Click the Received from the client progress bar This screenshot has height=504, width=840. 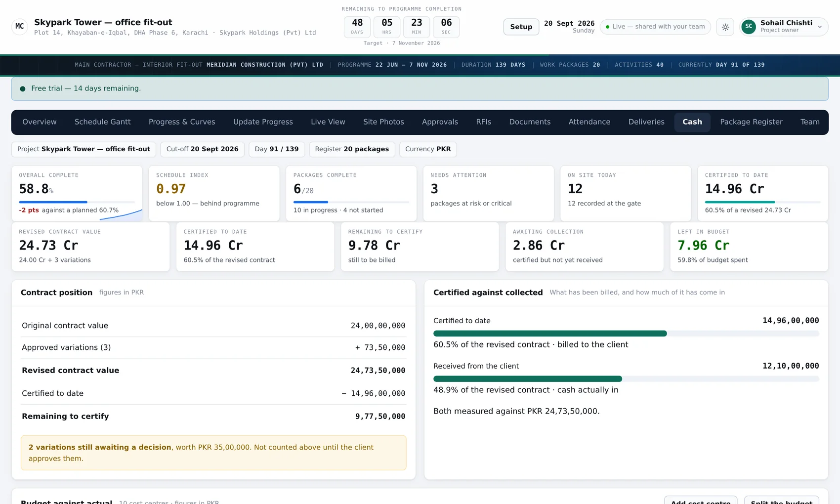626,379
